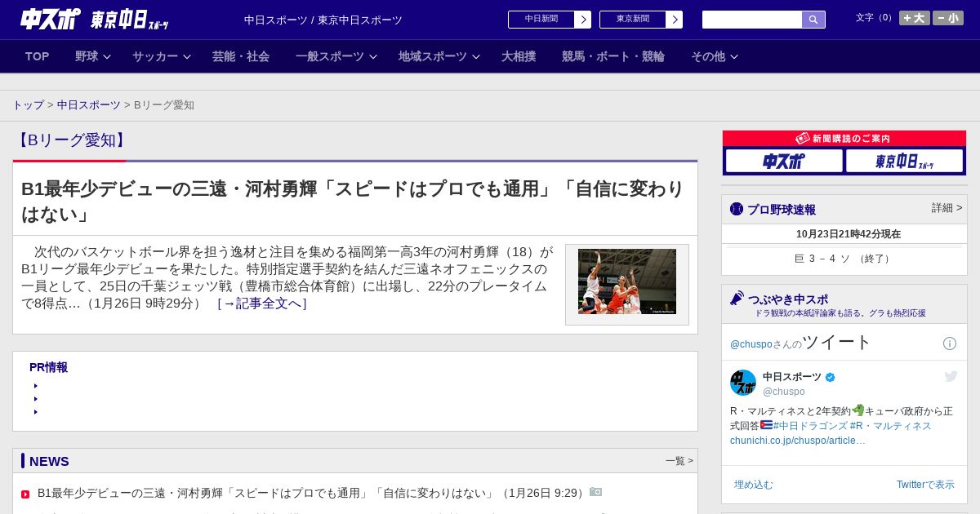Expand the その他 dropdown chevron
Viewport: 980px width, 514px height.
click(734, 56)
